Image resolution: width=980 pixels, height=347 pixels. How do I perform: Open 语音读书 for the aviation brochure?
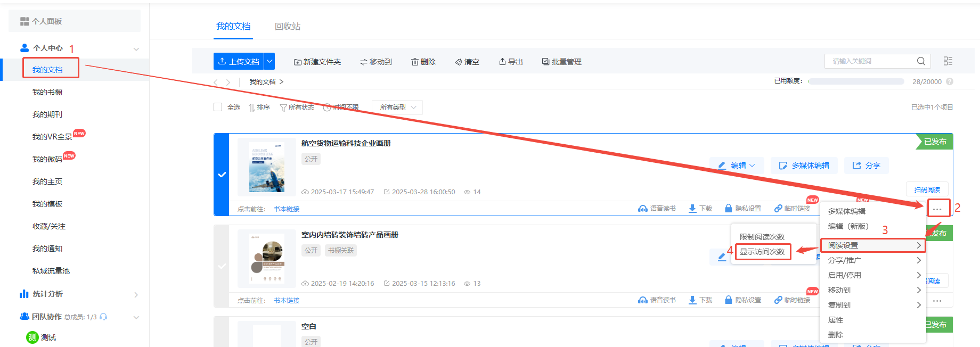pos(657,209)
